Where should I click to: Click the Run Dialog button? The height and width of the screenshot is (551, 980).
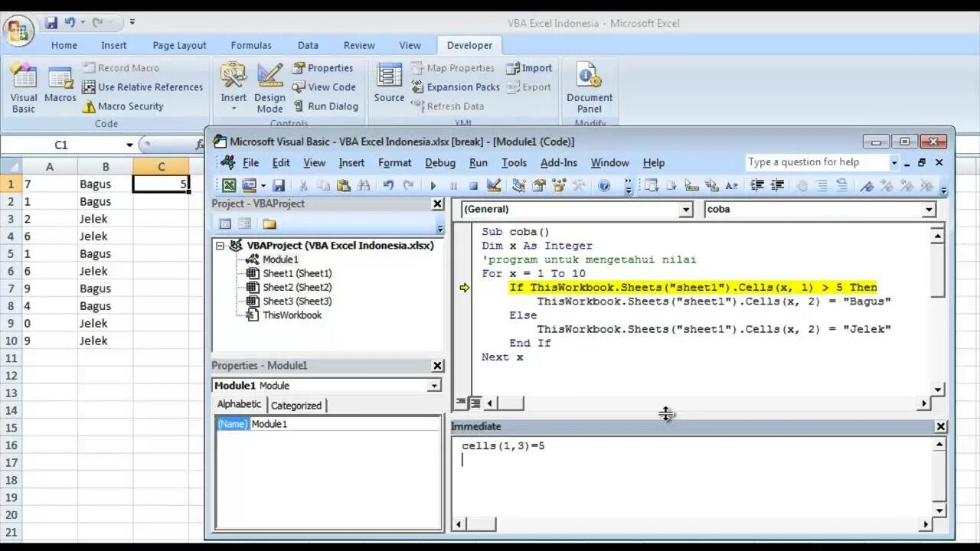[325, 106]
